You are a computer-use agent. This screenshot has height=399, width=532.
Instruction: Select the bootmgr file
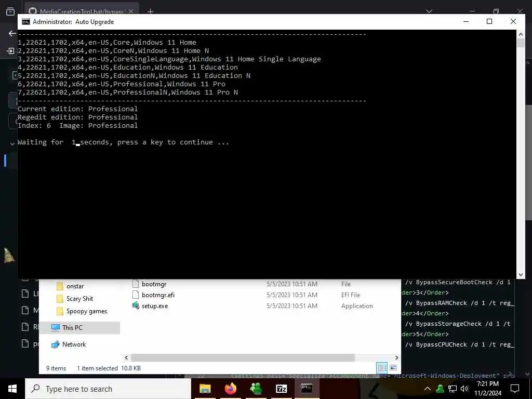pyautogui.click(x=154, y=284)
